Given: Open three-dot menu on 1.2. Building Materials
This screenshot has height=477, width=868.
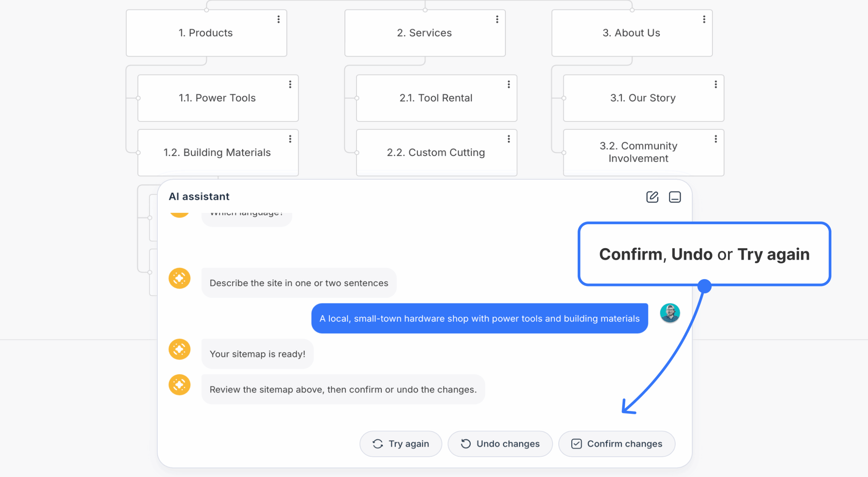Looking at the screenshot, I should tap(290, 139).
